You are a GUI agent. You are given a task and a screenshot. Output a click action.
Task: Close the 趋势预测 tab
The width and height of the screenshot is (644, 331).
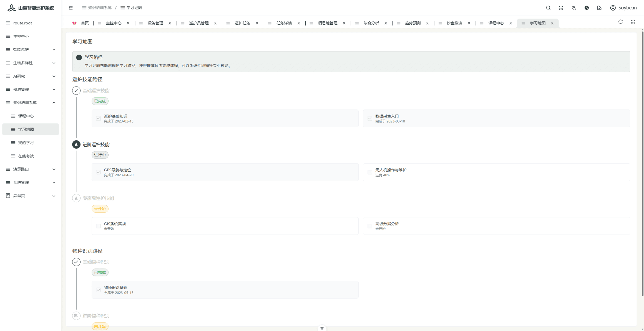(427, 23)
